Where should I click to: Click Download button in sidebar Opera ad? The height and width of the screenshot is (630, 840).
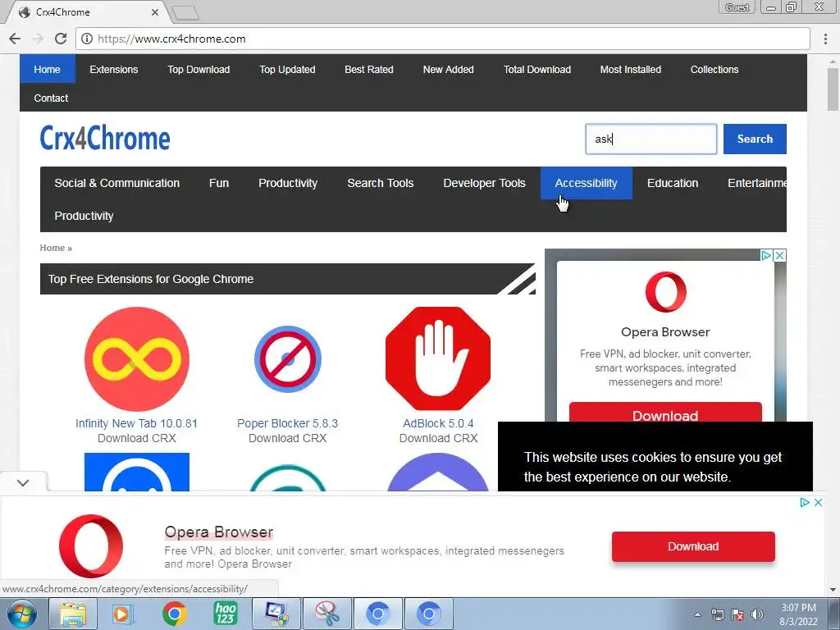(665, 413)
